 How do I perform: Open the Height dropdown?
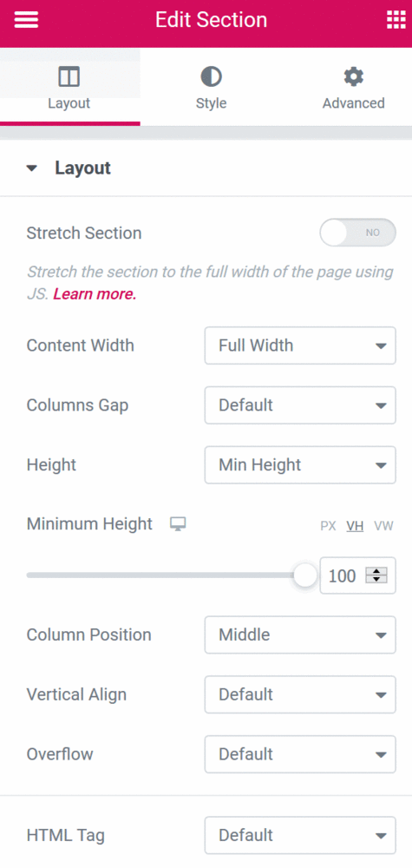point(300,465)
